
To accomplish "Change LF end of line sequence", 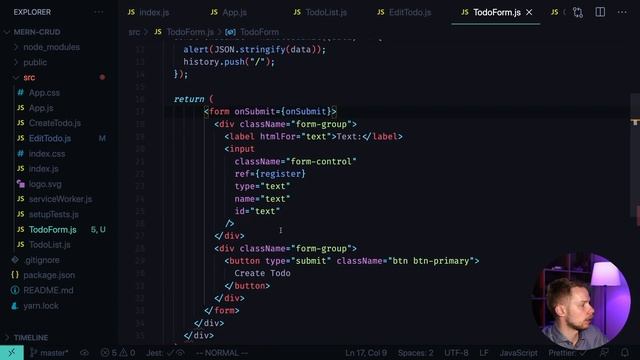I will [x=484, y=353].
